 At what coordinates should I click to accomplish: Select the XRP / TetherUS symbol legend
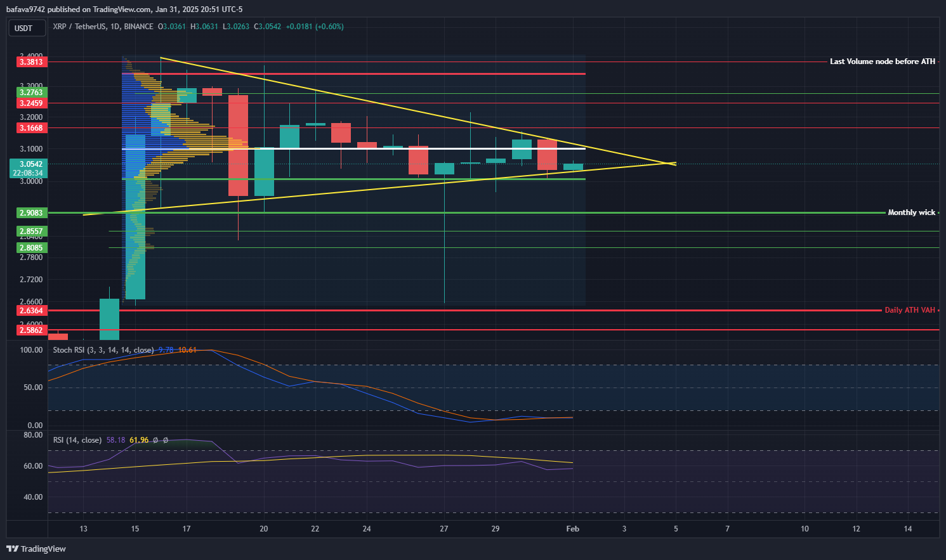(103, 27)
